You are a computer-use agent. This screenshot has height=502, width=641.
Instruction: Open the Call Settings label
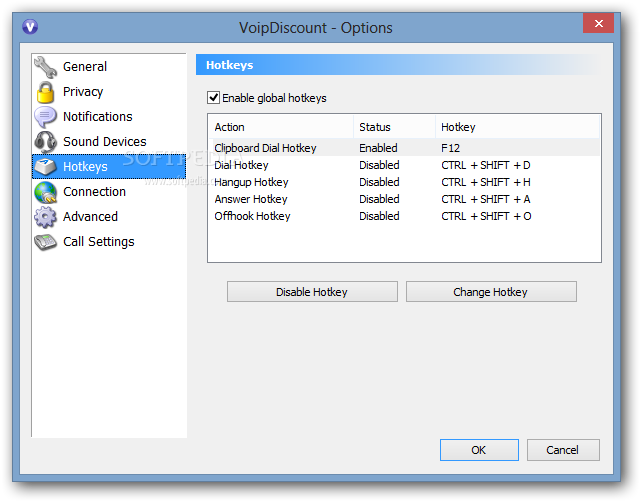[99, 242]
